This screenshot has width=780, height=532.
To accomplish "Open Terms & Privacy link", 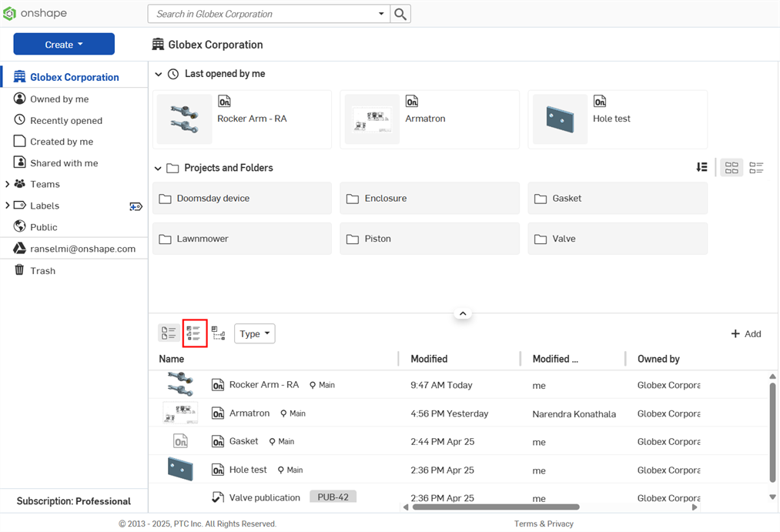I will click(543, 524).
